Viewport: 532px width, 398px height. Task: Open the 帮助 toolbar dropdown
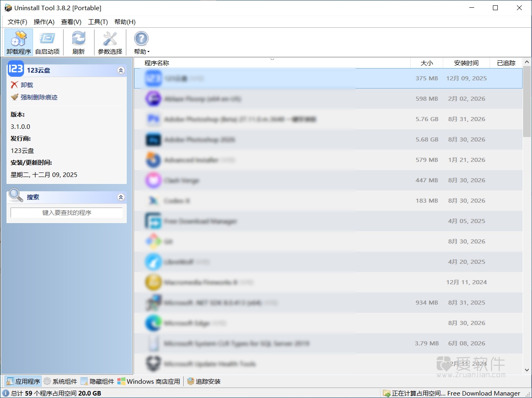tap(141, 42)
